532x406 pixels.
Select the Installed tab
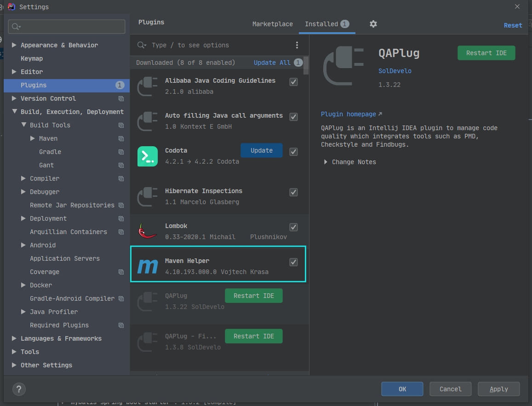pyautogui.click(x=327, y=24)
